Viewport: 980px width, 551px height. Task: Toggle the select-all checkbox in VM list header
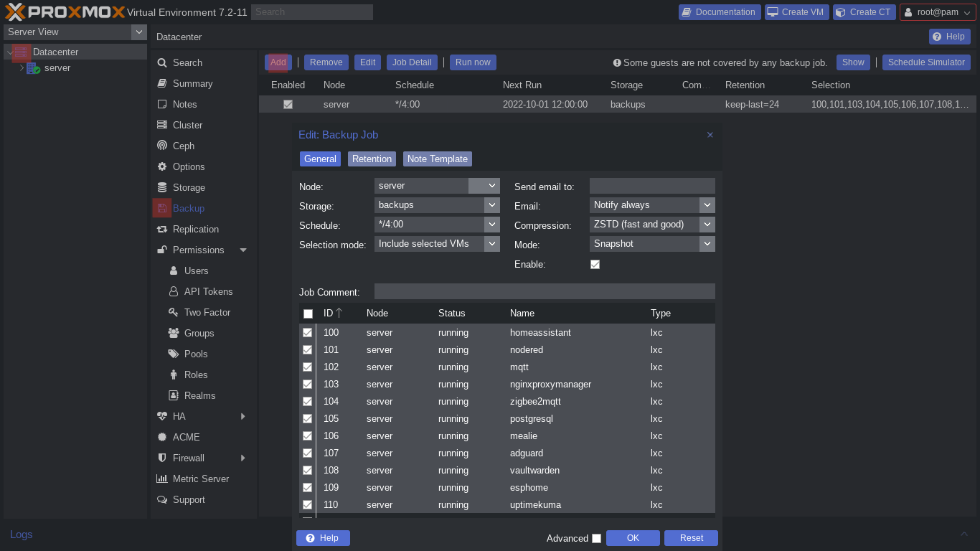(308, 314)
